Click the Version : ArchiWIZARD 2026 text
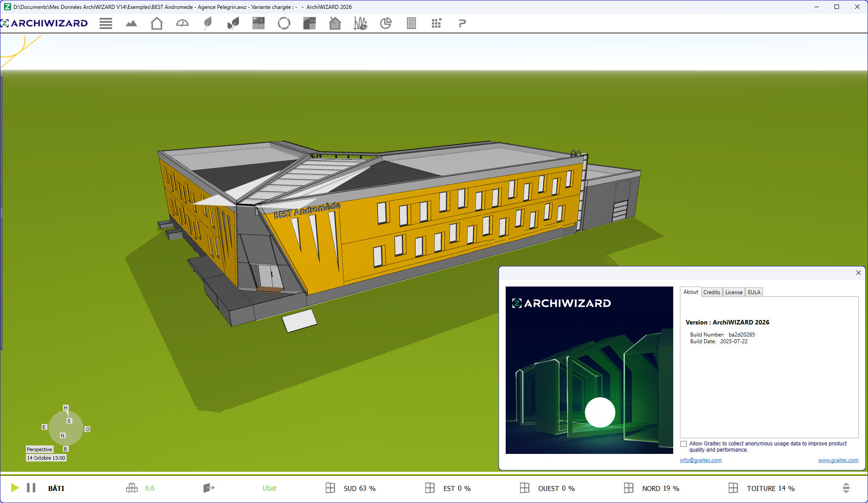Screen dimensions: 868x503 coord(727,322)
